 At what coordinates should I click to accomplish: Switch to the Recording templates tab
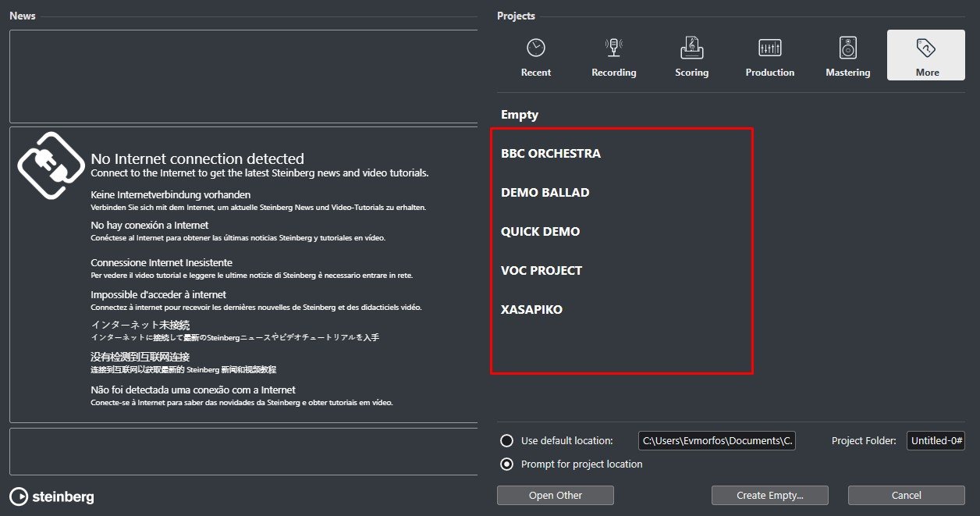coord(613,55)
